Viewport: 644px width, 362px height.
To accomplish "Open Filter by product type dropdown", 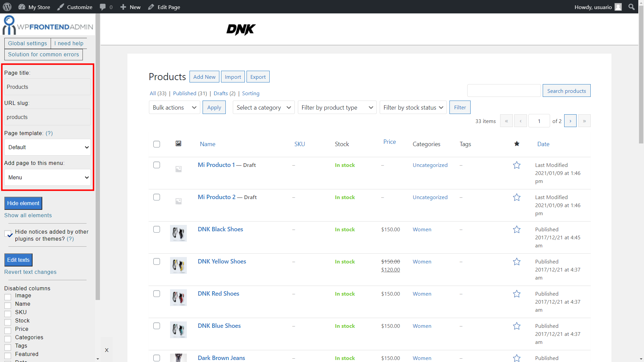I will coord(337,107).
